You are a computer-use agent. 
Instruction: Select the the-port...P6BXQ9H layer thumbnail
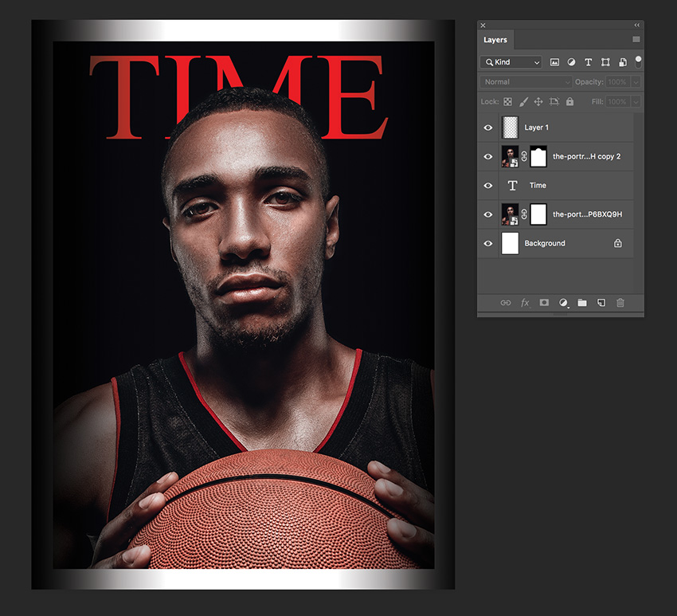(510, 214)
